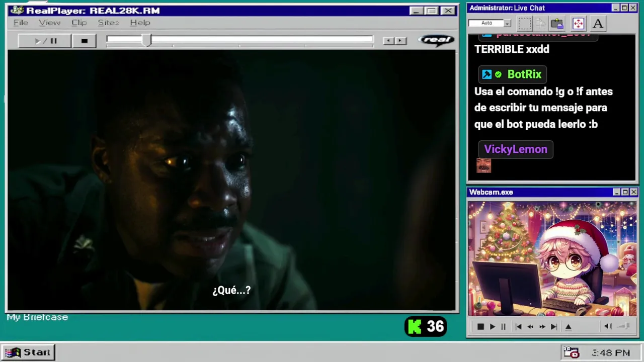Mute with speaker icon in Webcam.exe
This screenshot has width=644, height=362.
click(608, 326)
